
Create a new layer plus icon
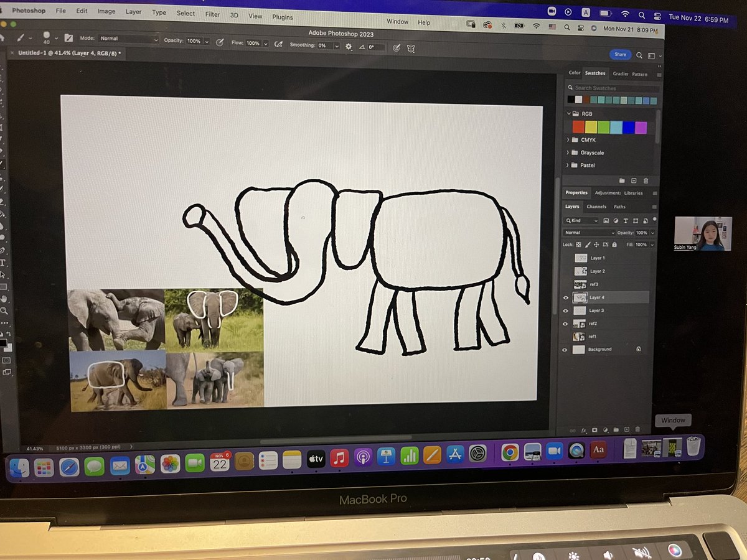[x=627, y=430]
